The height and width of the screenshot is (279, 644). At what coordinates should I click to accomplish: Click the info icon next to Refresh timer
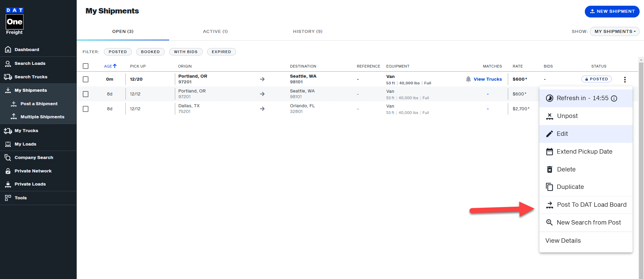(614, 98)
